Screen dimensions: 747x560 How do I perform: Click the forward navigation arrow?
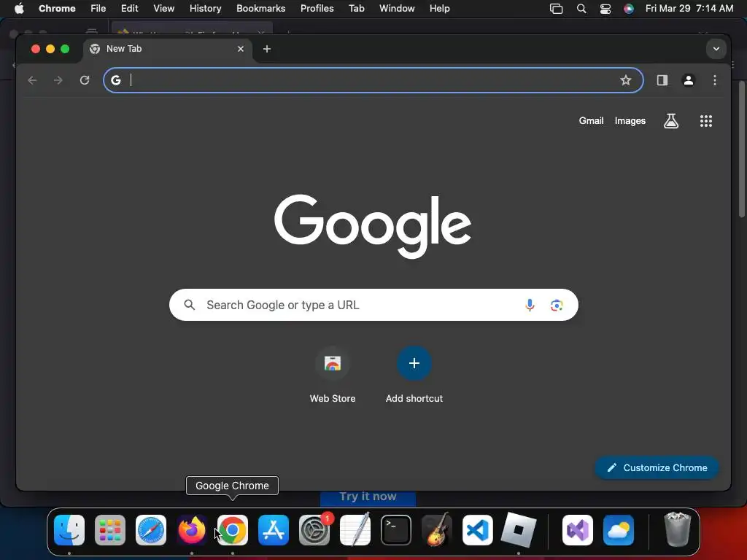pyautogui.click(x=58, y=80)
